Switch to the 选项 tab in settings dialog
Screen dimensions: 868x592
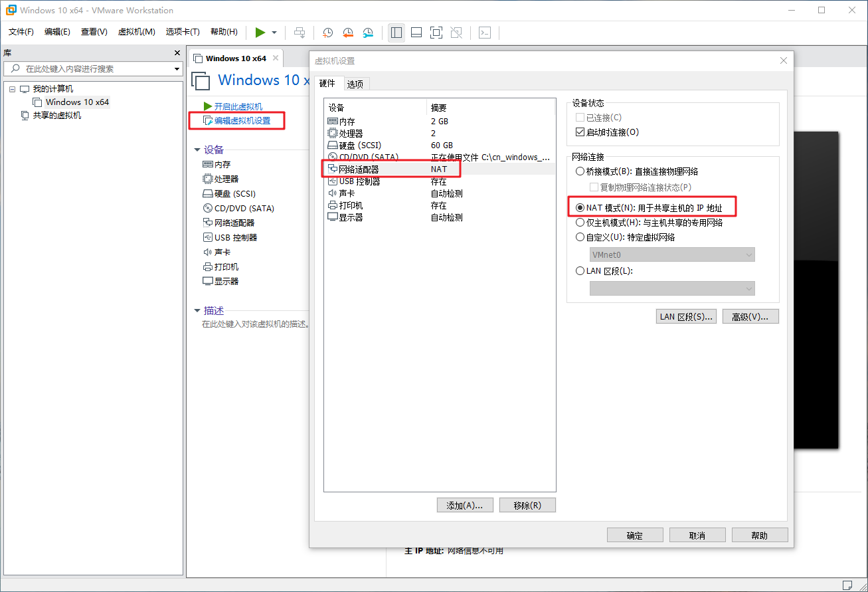pos(355,84)
